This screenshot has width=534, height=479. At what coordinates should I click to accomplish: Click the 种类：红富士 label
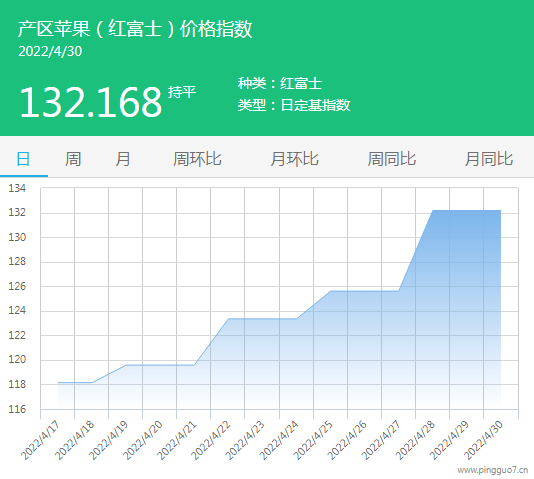point(280,83)
